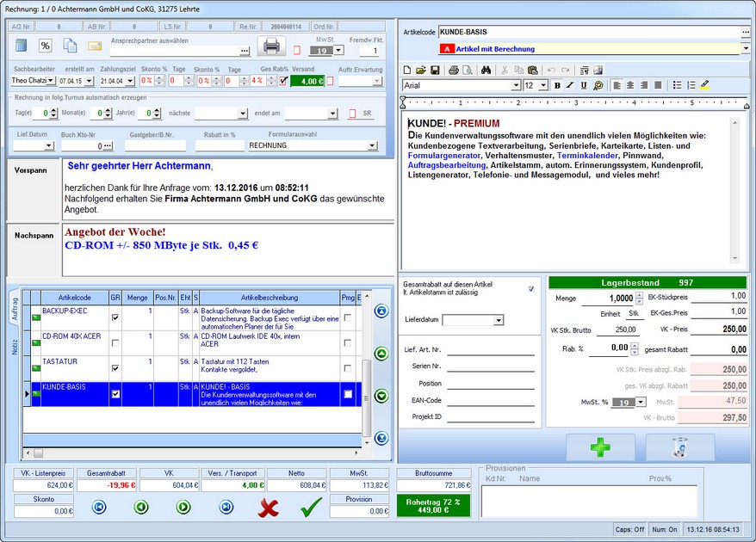The image size is (756, 542).
Task: Open print preview in editor toolbar
Action: coord(468,71)
